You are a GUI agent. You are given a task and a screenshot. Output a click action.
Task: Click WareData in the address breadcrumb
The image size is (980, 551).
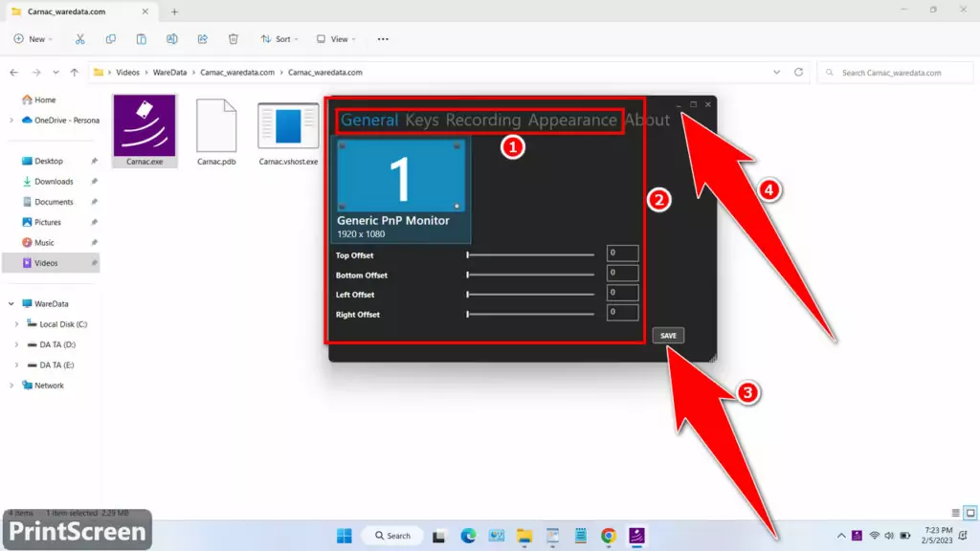point(169,73)
